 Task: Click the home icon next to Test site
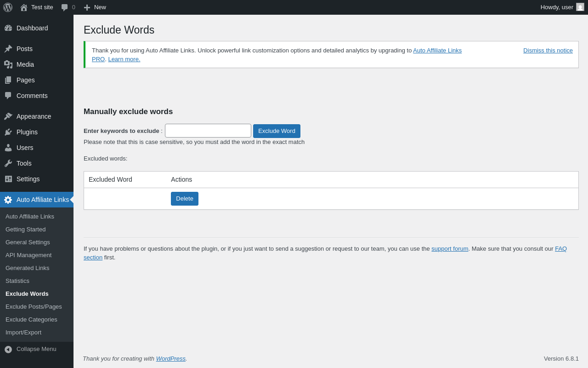coord(24,7)
